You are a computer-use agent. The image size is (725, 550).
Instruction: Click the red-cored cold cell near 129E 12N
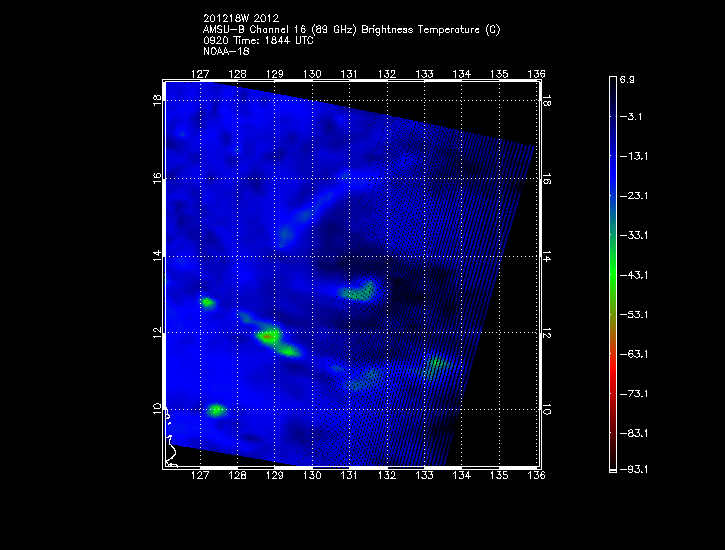click(268, 336)
